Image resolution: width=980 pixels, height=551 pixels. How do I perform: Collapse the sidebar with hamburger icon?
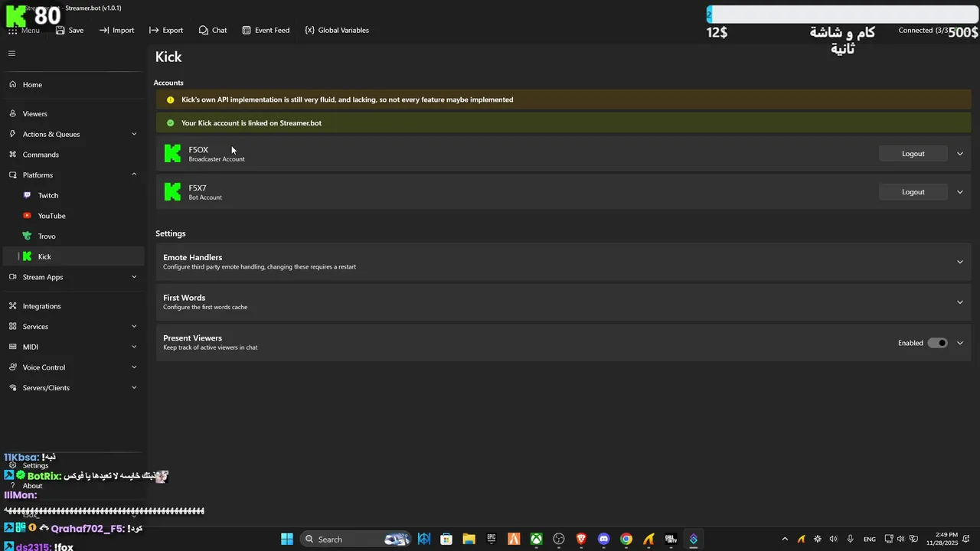pos(11,54)
